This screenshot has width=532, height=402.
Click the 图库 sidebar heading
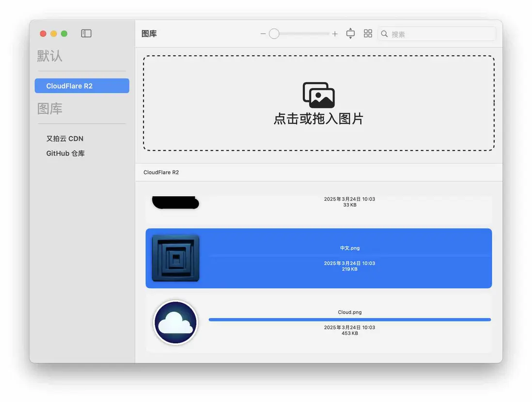click(x=49, y=109)
